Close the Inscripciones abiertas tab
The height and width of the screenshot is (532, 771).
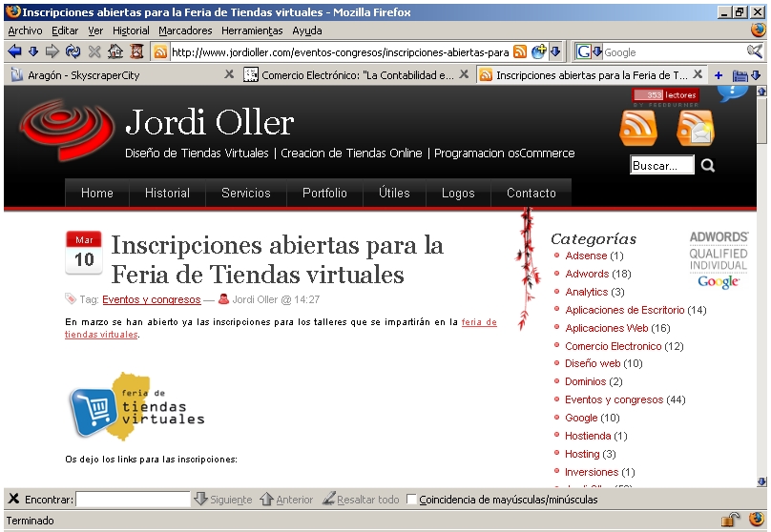pyautogui.click(x=698, y=74)
